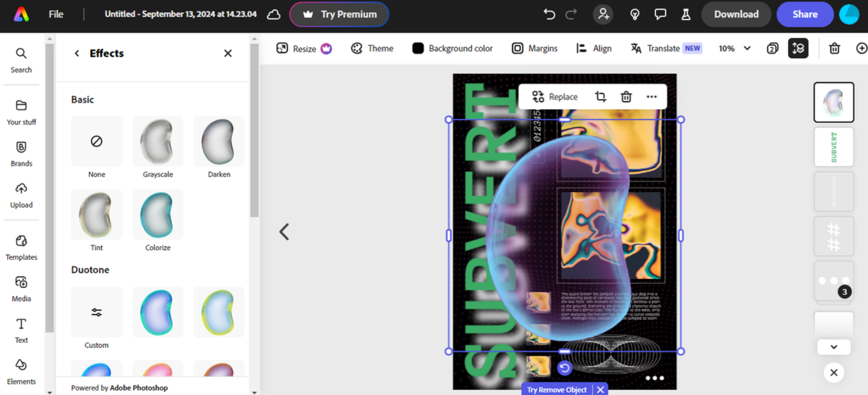Screen dimensions: 868x395
Task: Open the Theme option
Action: pos(372,48)
